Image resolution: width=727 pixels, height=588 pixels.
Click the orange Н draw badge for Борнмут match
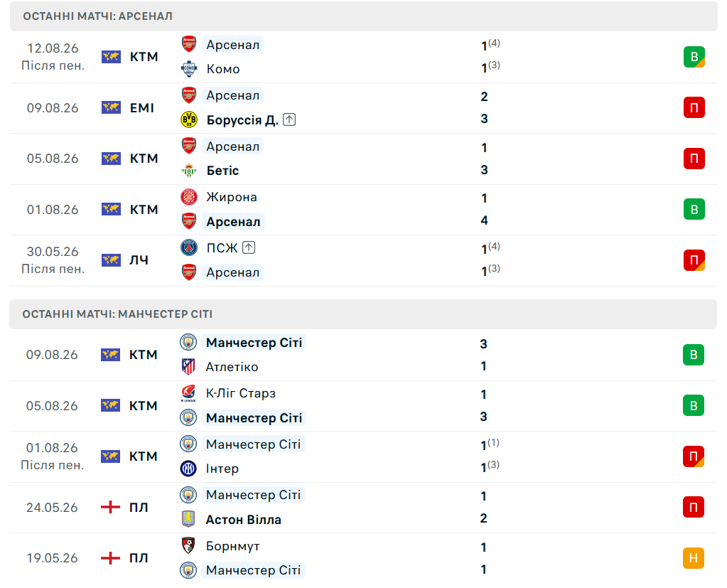tap(694, 558)
